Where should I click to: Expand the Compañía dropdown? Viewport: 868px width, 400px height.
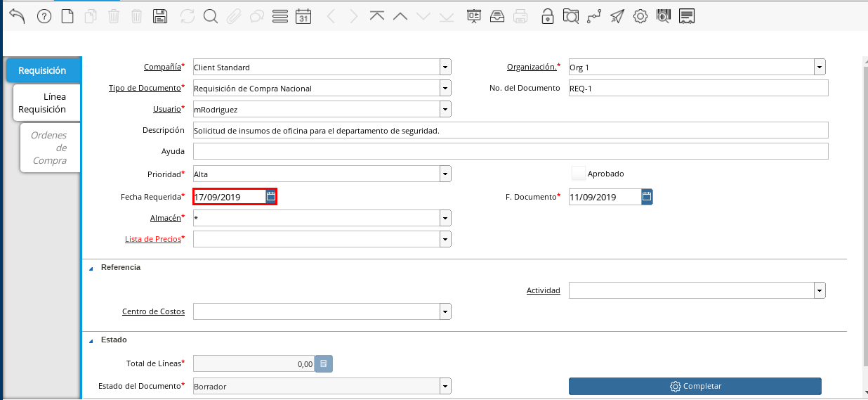point(445,67)
